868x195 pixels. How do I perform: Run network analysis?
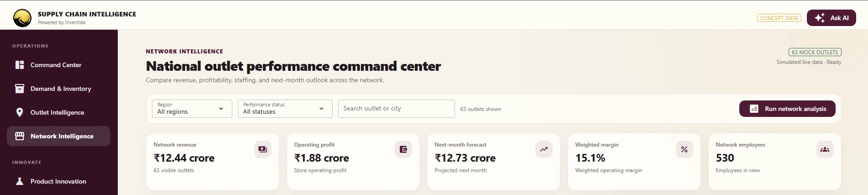(787, 109)
